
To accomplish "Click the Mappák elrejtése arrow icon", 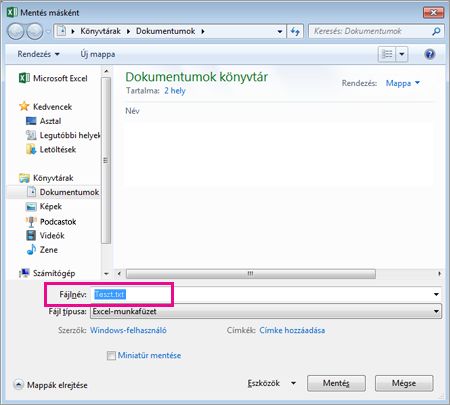I will coord(19,385).
